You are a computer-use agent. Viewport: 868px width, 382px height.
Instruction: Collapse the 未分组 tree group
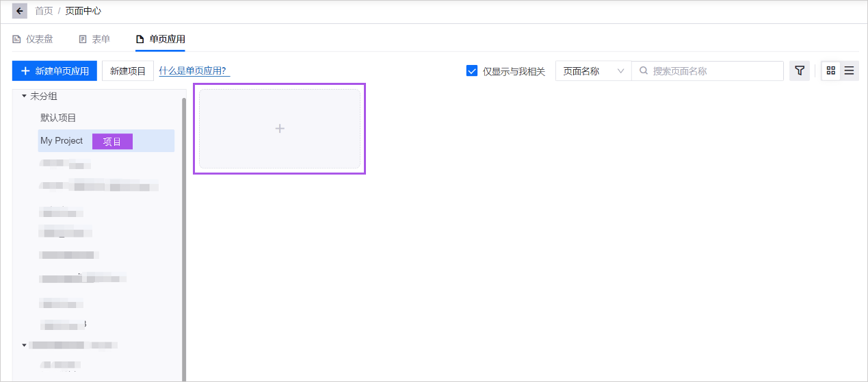tap(24, 96)
